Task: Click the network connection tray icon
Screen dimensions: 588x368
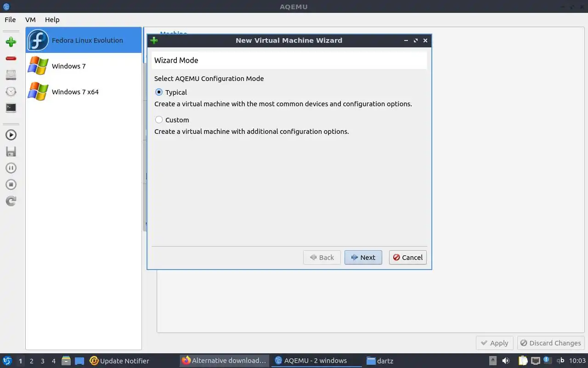Action: click(536, 361)
